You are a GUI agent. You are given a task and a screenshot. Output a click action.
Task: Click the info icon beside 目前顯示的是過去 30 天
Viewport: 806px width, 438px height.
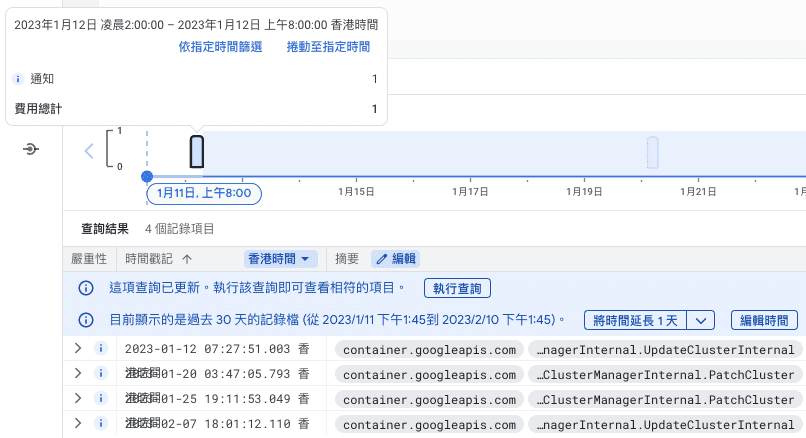point(87,320)
